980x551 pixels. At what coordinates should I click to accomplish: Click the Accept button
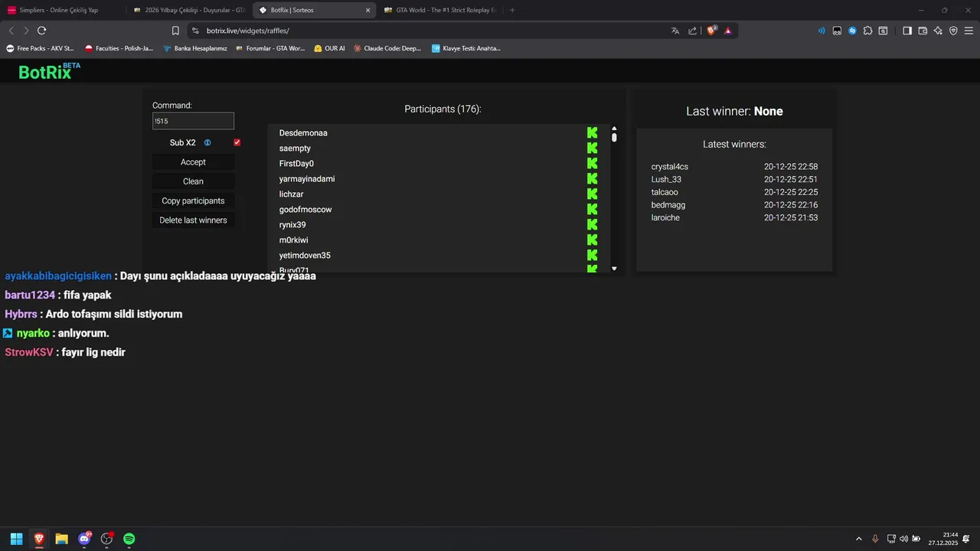[193, 162]
